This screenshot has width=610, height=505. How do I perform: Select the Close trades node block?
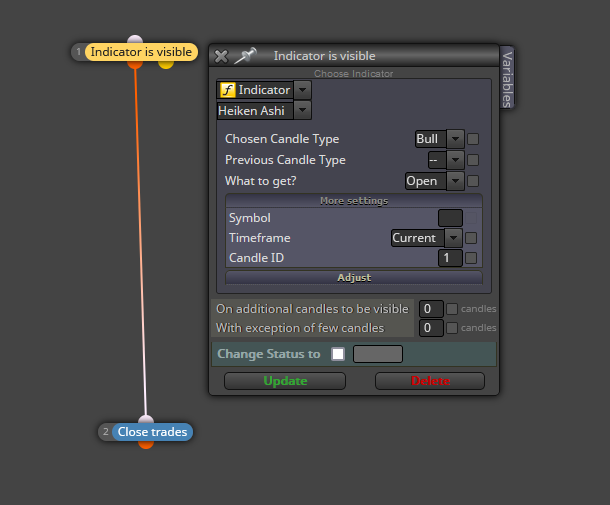[152, 432]
